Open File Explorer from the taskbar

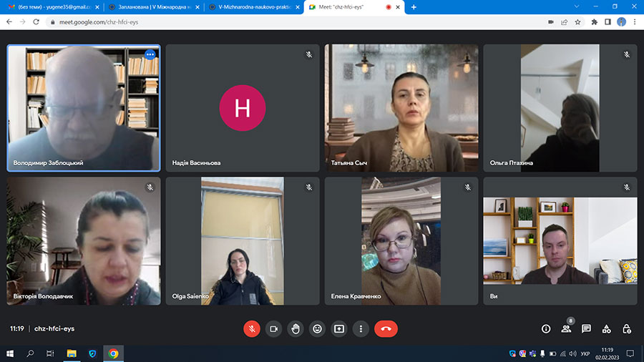click(x=72, y=353)
